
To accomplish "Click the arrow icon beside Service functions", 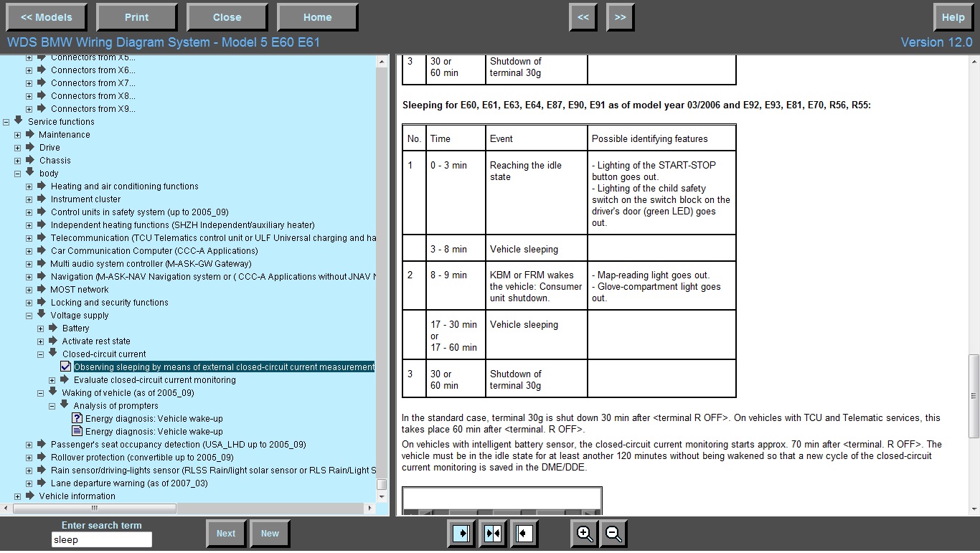I will pos(19,120).
